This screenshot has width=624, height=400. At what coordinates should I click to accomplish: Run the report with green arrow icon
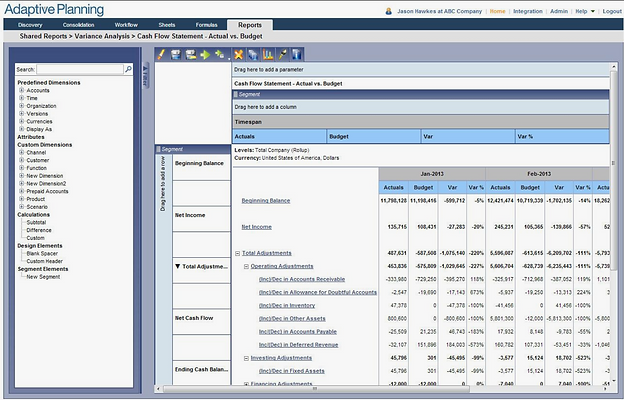[x=205, y=55]
